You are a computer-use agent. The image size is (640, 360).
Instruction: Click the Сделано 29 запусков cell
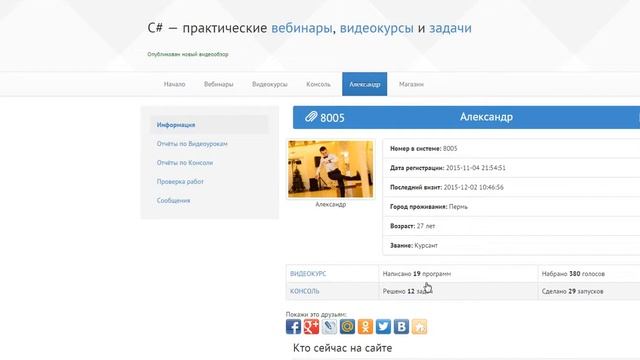pyautogui.click(x=589, y=291)
